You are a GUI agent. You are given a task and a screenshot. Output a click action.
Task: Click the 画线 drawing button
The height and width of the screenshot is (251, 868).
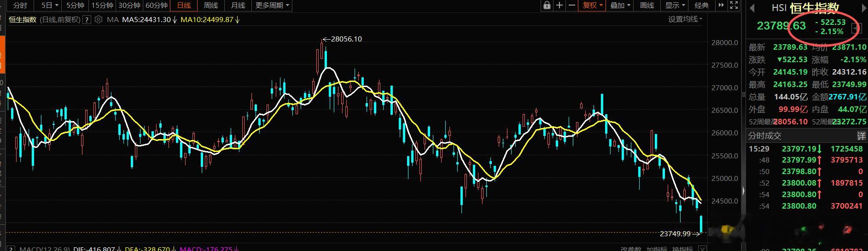(x=647, y=6)
